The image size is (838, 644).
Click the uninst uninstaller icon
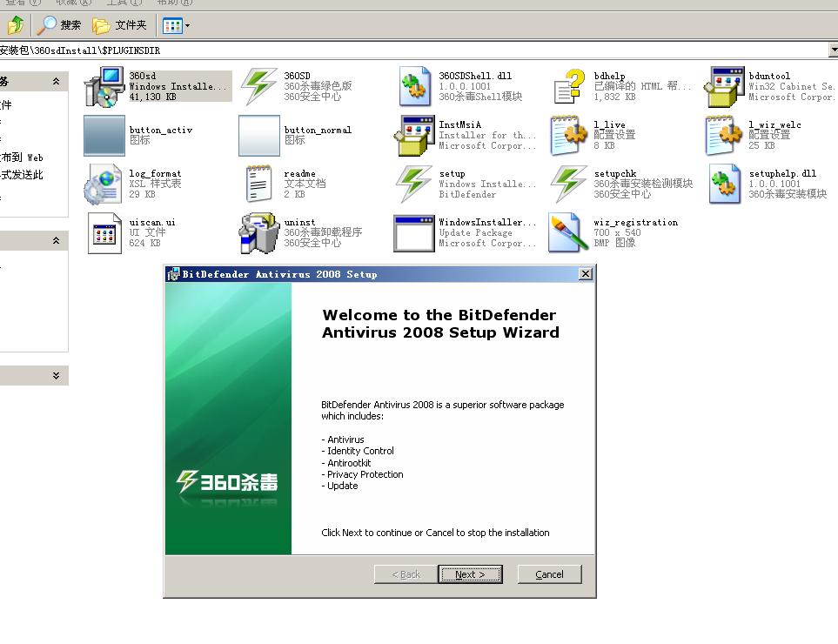click(259, 233)
